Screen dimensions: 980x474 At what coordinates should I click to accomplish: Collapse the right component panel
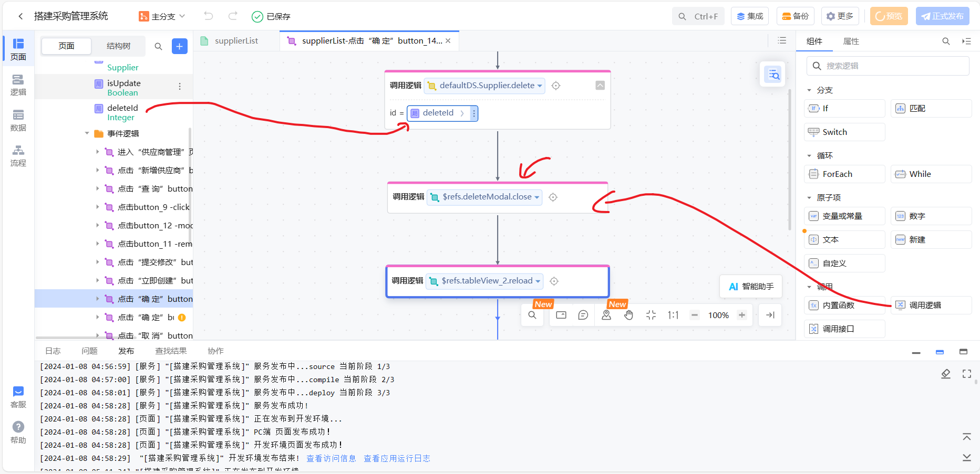point(966,41)
